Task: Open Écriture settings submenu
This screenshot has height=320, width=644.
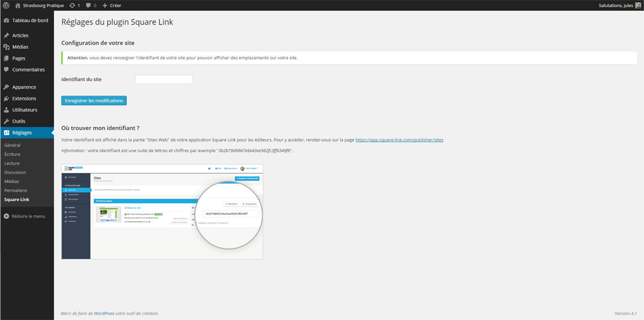Action: pyautogui.click(x=13, y=155)
